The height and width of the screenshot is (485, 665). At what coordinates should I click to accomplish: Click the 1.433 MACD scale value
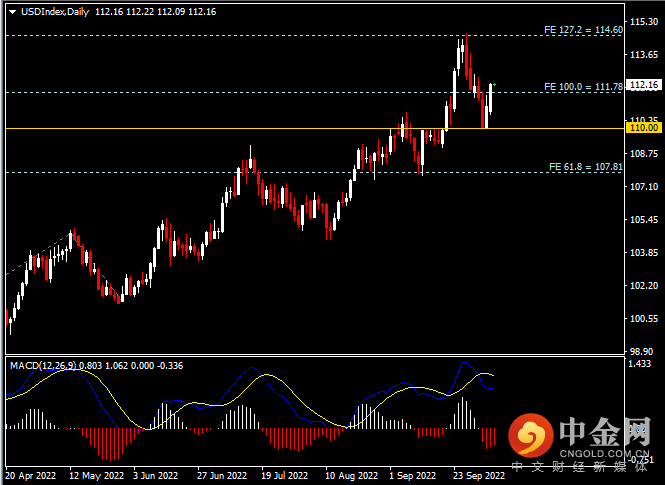click(641, 364)
